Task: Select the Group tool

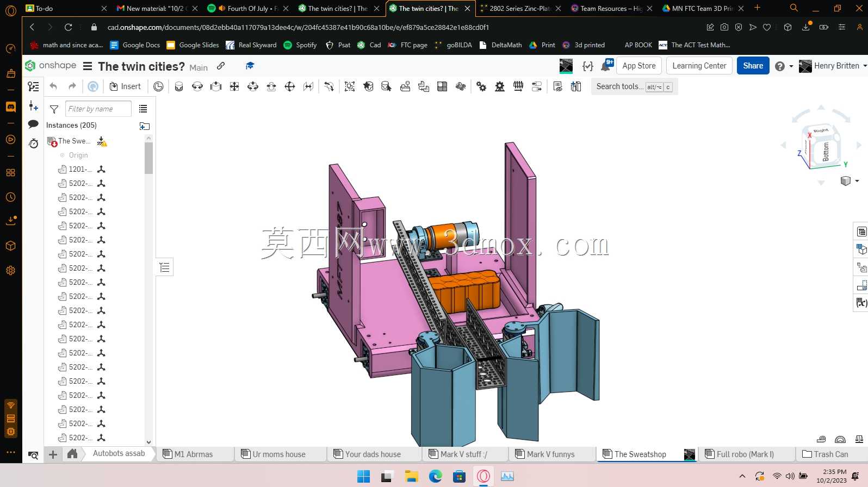Action: (350, 86)
